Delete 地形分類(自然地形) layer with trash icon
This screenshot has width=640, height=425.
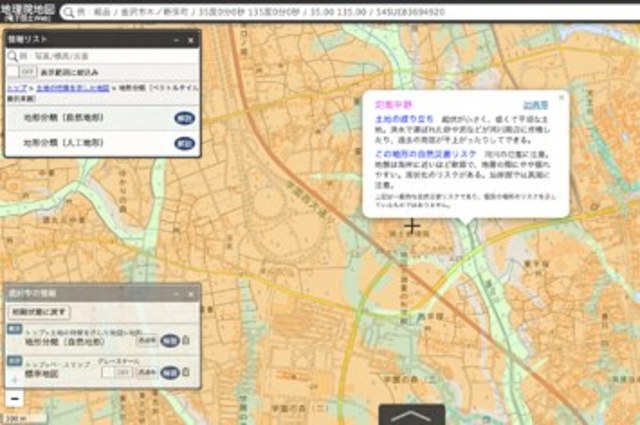pos(186,340)
